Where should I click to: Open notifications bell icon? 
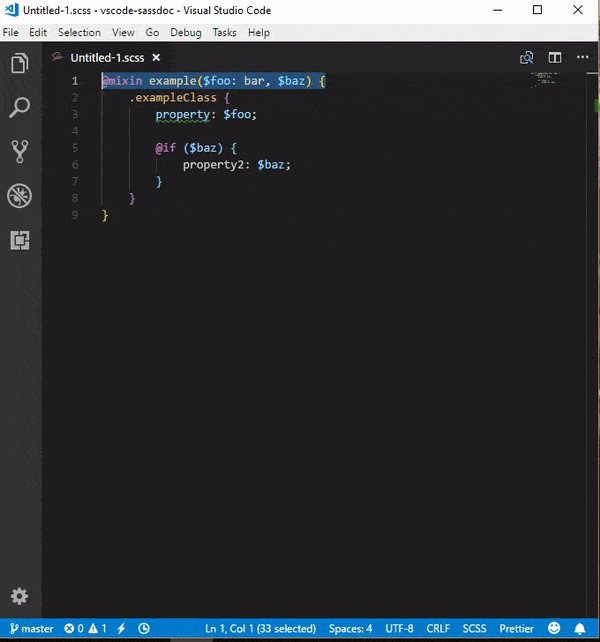click(580, 628)
